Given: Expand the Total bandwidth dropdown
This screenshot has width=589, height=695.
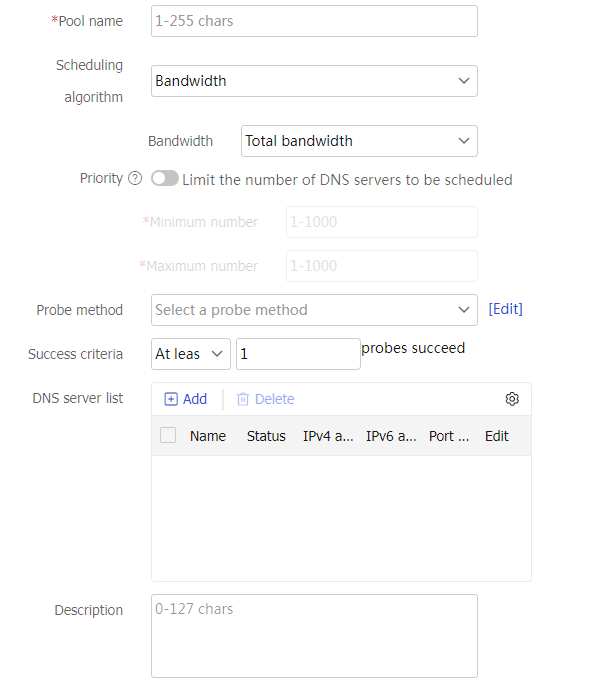Looking at the screenshot, I should (x=359, y=141).
